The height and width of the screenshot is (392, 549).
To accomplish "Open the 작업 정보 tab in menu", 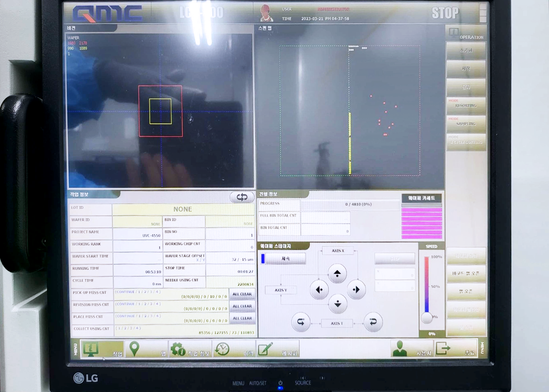I will [x=190, y=349].
